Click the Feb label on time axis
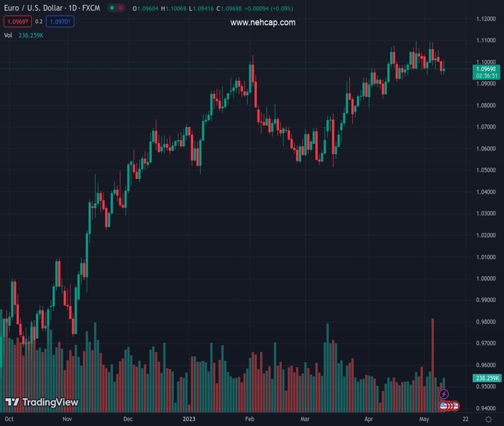Image resolution: width=504 pixels, height=426 pixels. [x=250, y=420]
